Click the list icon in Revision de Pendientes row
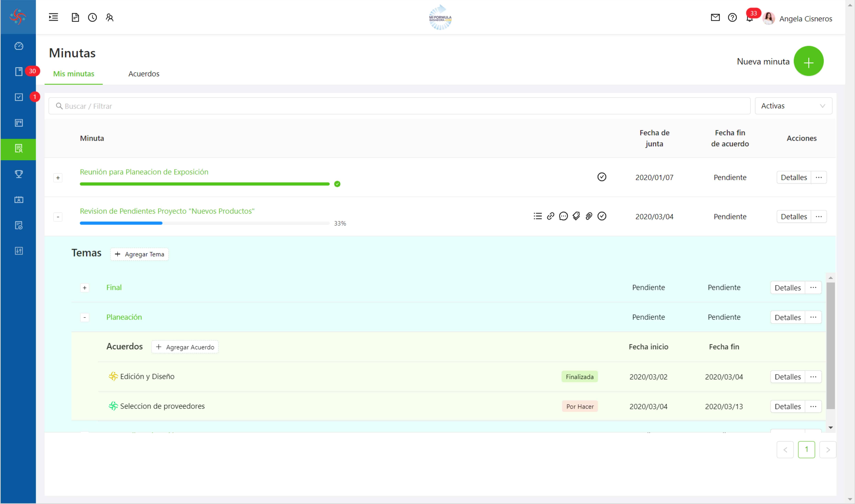The height and width of the screenshot is (504, 855). coord(538,216)
